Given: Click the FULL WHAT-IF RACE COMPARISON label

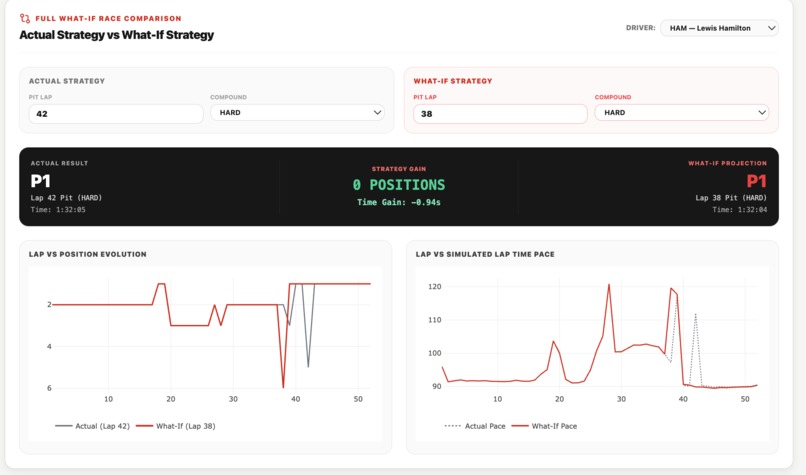Looking at the screenshot, I should [x=108, y=19].
